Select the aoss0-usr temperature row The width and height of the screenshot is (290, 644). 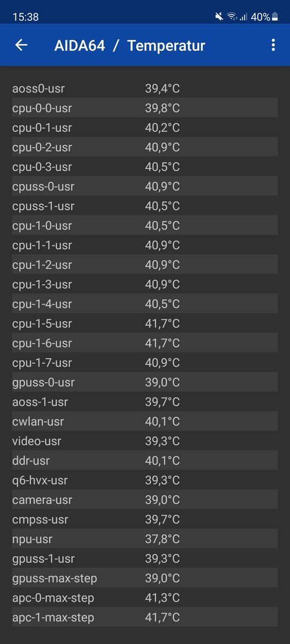pos(145,88)
